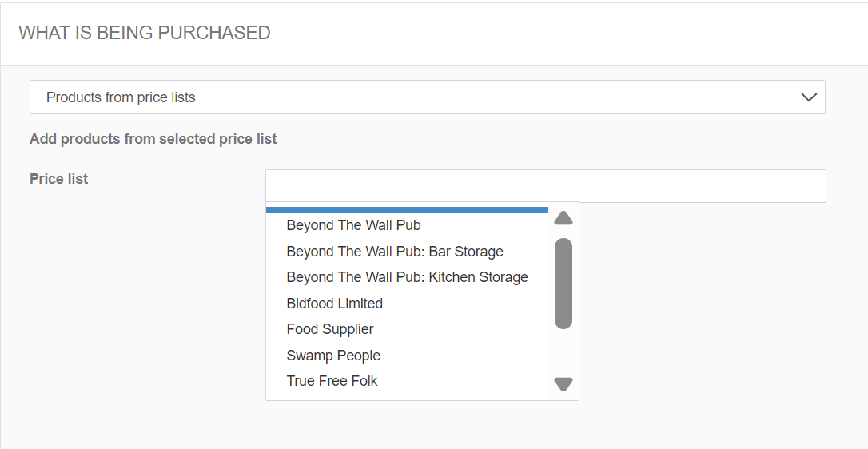Pick Beyond The Wall Pub: Kitchen Storage
Image resolution: width=868 pixels, height=449 pixels.
point(407,277)
